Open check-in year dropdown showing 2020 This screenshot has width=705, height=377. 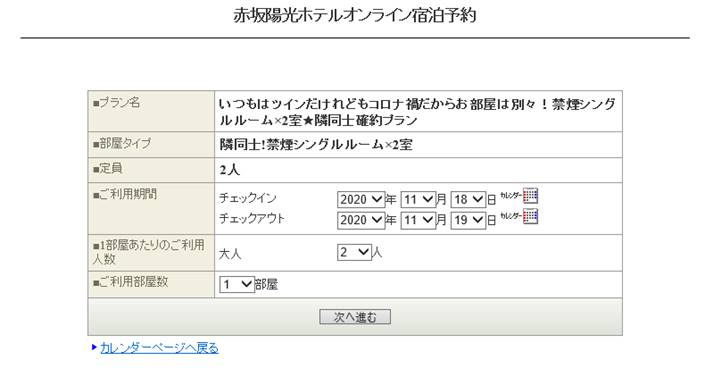click(x=361, y=199)
